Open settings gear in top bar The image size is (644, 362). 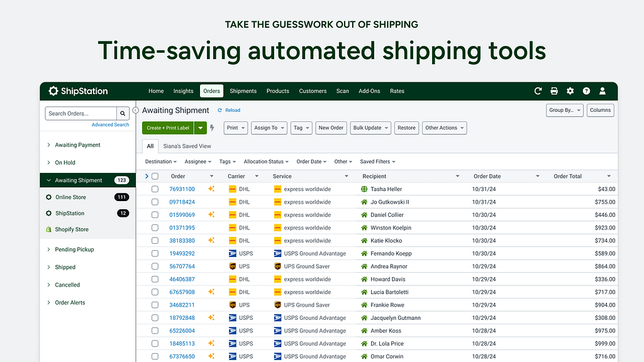(570, 91)
